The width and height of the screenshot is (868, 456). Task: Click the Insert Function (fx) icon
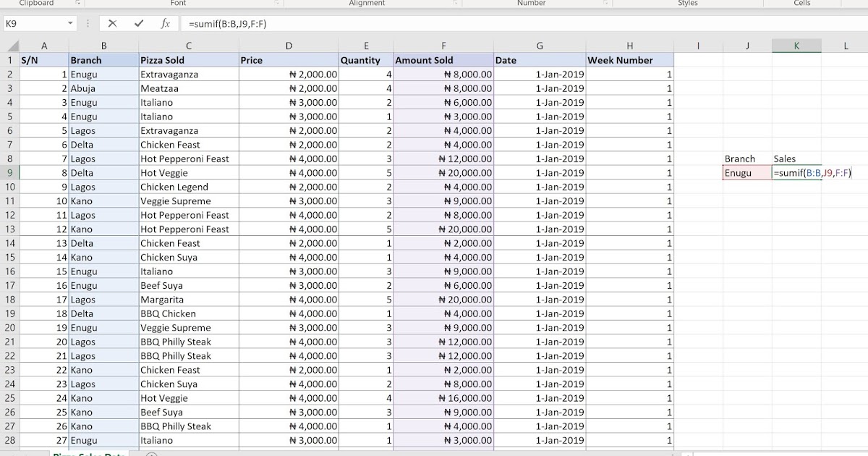click(164, 22)
